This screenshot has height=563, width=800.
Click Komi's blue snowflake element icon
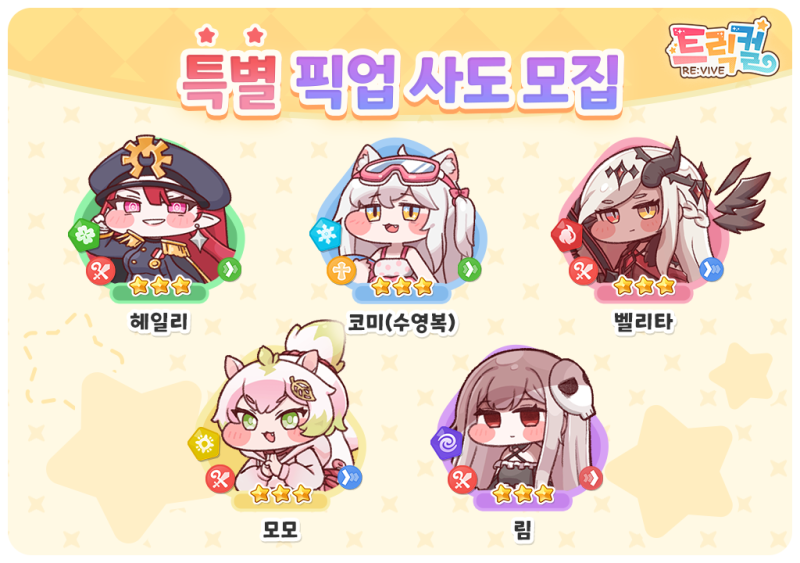[325, 234]
